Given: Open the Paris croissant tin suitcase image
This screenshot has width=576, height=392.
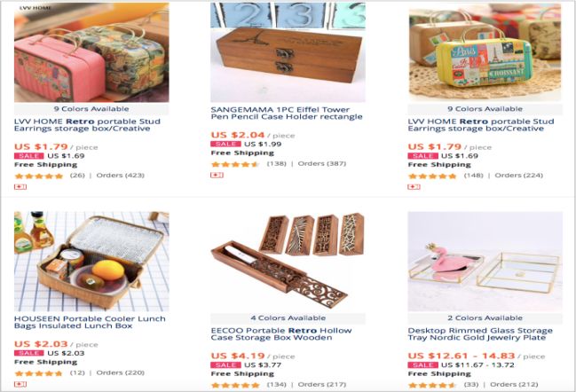Looking at the screenshot, I should pos(485,52).
